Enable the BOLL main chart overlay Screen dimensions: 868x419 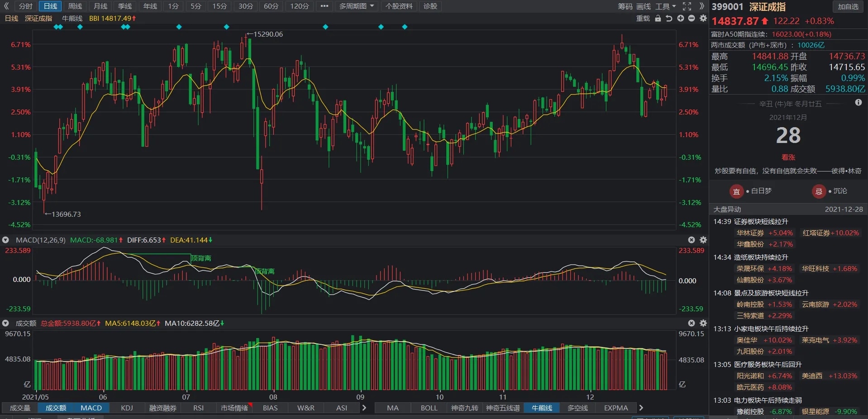coord(429,408)
